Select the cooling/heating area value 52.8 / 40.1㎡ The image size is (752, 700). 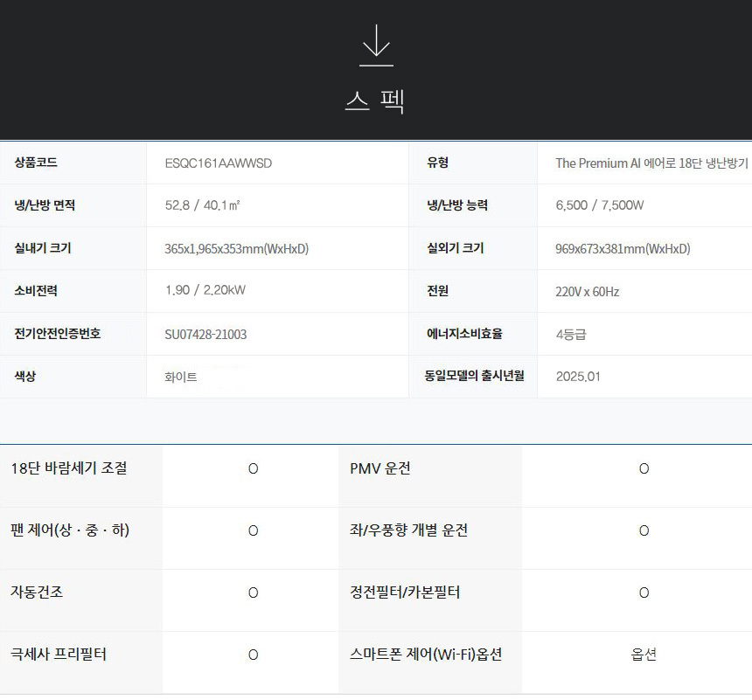202,206
